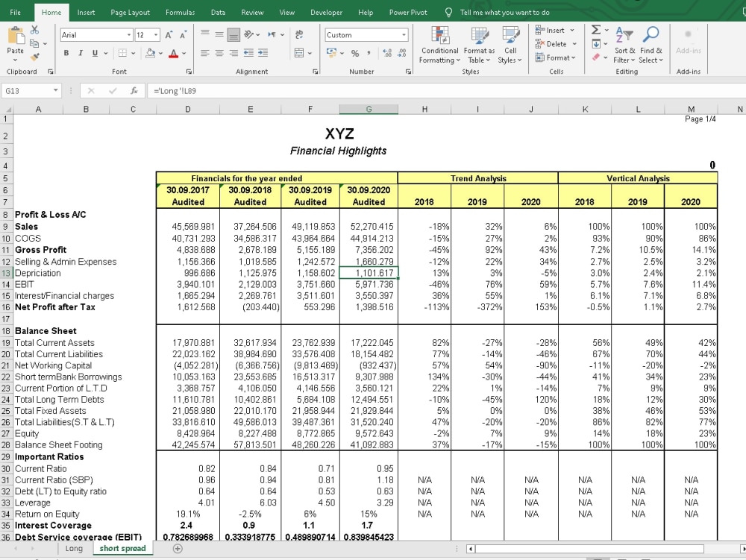Click the Fill down icon

(x=596, y=44)
